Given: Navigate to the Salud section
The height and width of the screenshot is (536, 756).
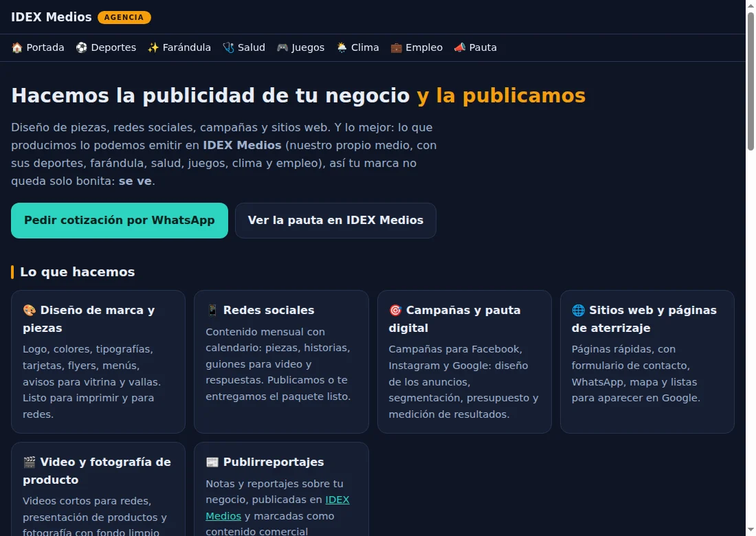Looking at the screenshot, I should point(244,47).
